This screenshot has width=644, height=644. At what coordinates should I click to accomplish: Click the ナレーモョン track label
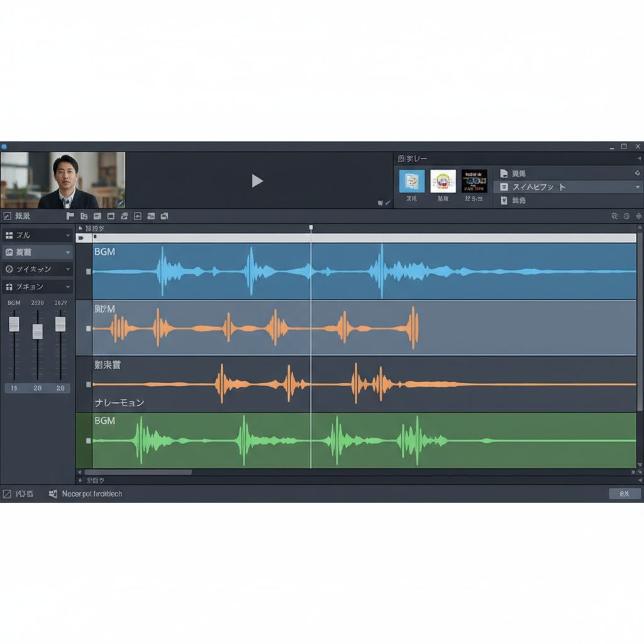click(x=119, y=402)
